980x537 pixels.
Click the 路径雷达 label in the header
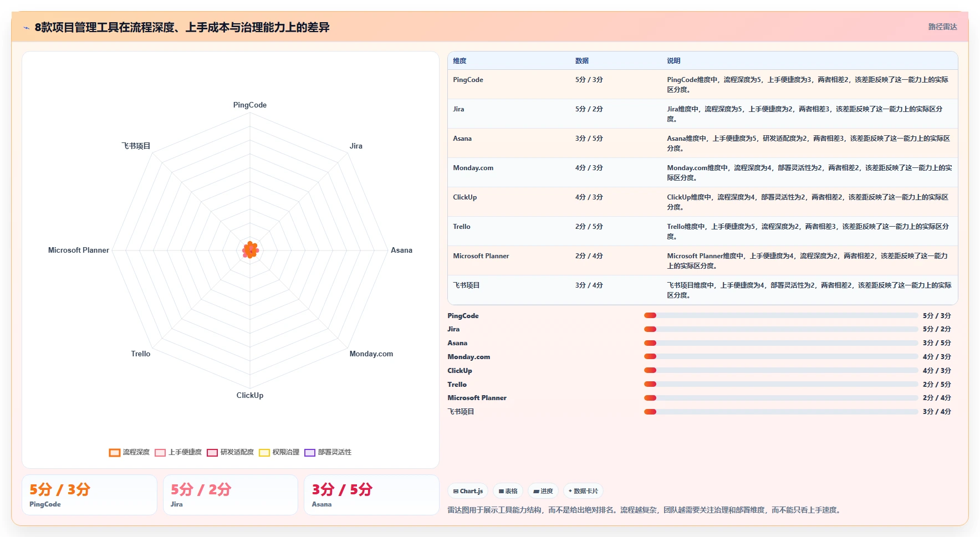942,27
